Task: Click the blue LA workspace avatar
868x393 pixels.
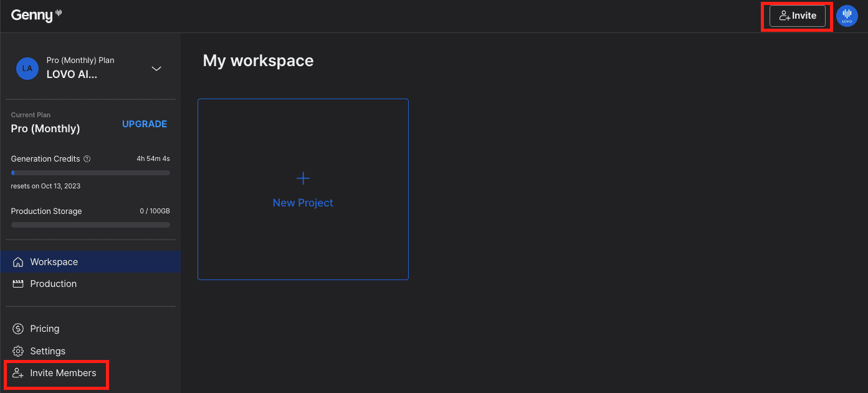Action: point(27,69)
